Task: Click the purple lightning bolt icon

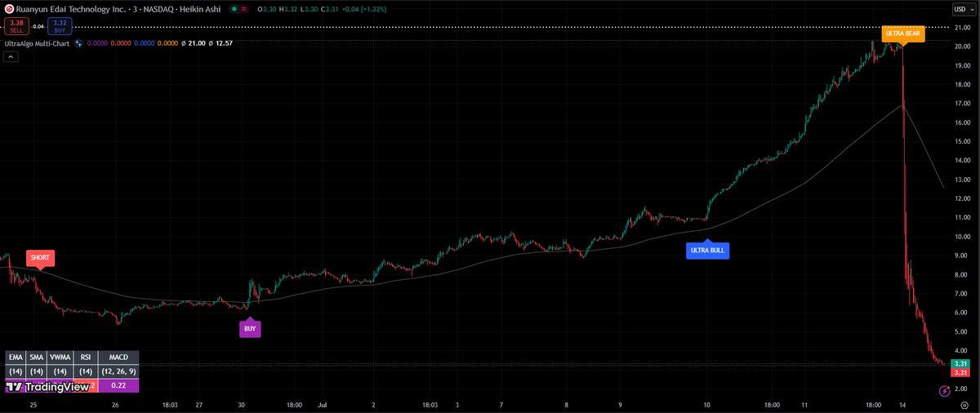Action: (x=944, y=393)
